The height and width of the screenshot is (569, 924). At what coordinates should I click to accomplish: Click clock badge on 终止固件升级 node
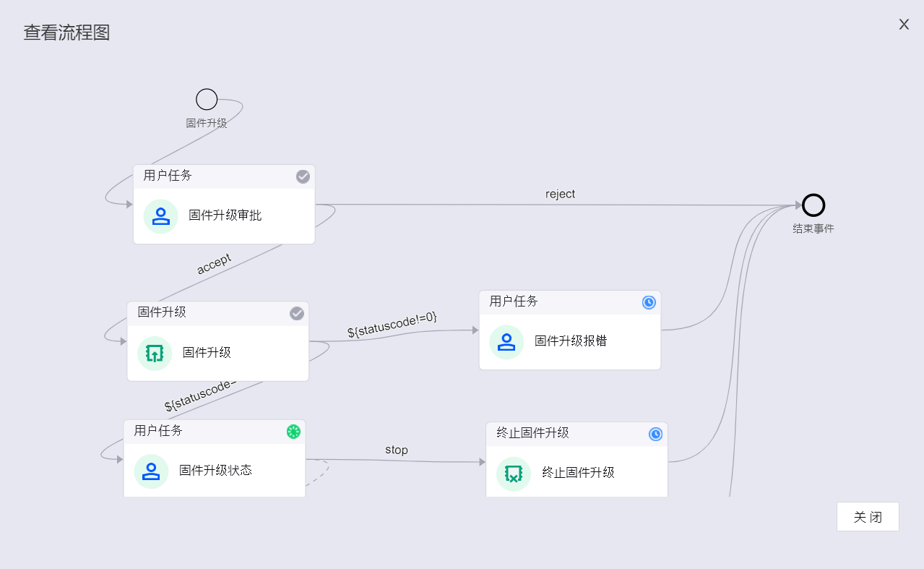tap(655, 434)
